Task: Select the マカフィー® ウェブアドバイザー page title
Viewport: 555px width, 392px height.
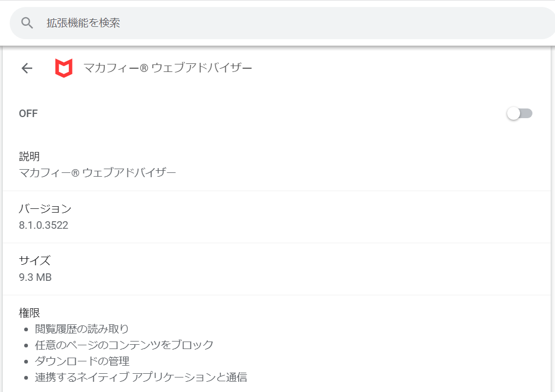Action: 168,68
